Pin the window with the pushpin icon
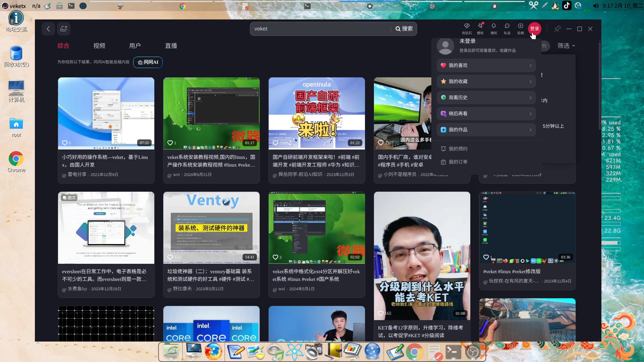This screenshot has height=362, width=644. (x=557, y=29)
